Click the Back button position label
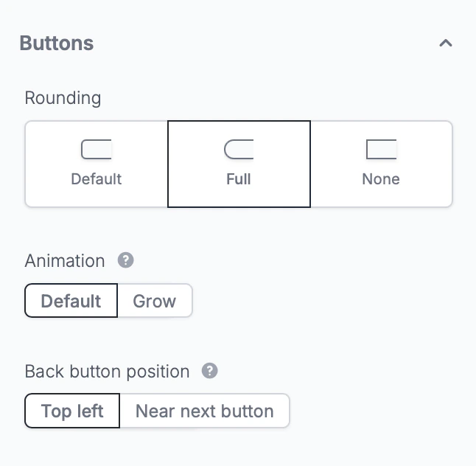The image size is (476, 466). (107, 371)
